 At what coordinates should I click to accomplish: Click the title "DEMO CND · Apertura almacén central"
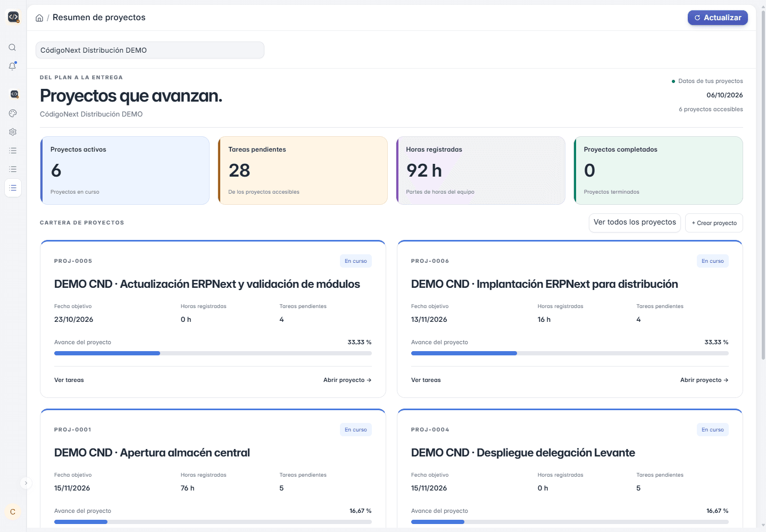pyautogui.click(x=152, y=453)
